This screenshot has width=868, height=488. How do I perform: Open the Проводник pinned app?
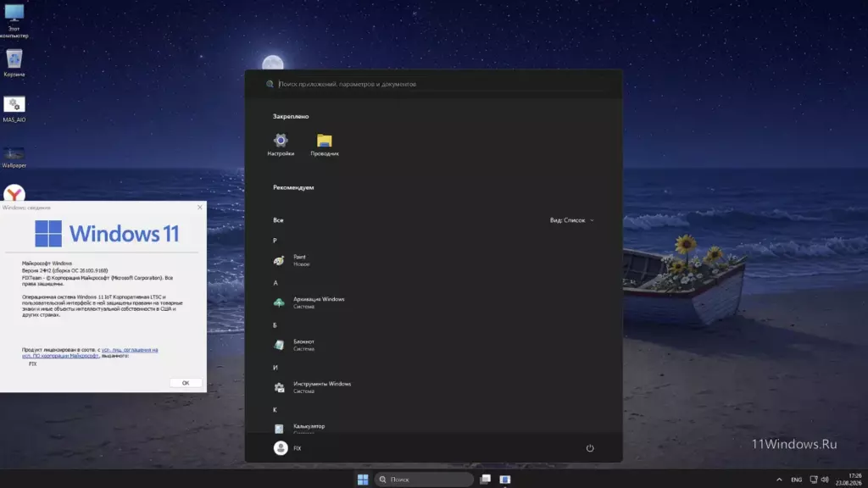click(325, 145)
